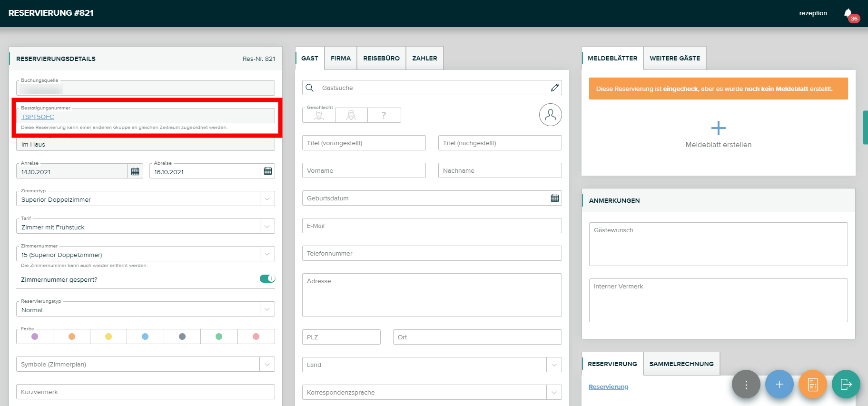Open the Abreise calendar picker
This screenshot has width=868, height=406.
coord(268,171)
